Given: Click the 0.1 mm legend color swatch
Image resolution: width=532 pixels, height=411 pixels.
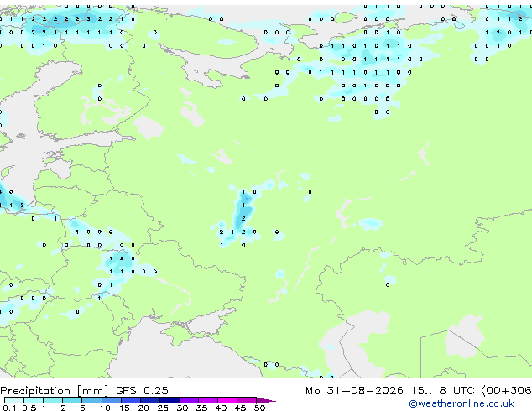Looking at the screenshot, I should pyautogui.click(x=14, y=400).
